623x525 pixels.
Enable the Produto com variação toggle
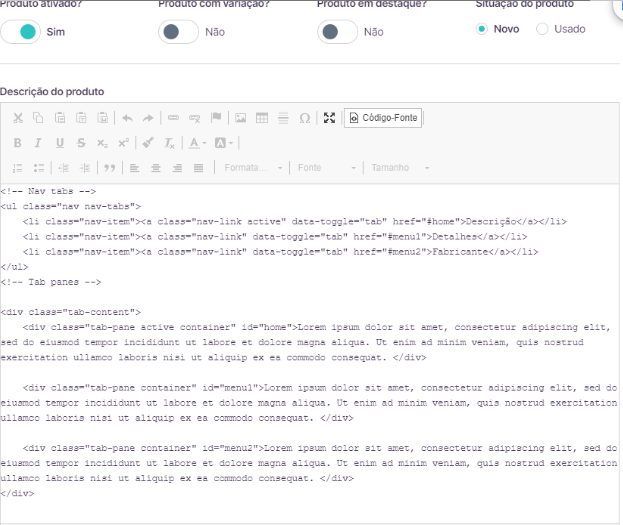pos(178,32)
